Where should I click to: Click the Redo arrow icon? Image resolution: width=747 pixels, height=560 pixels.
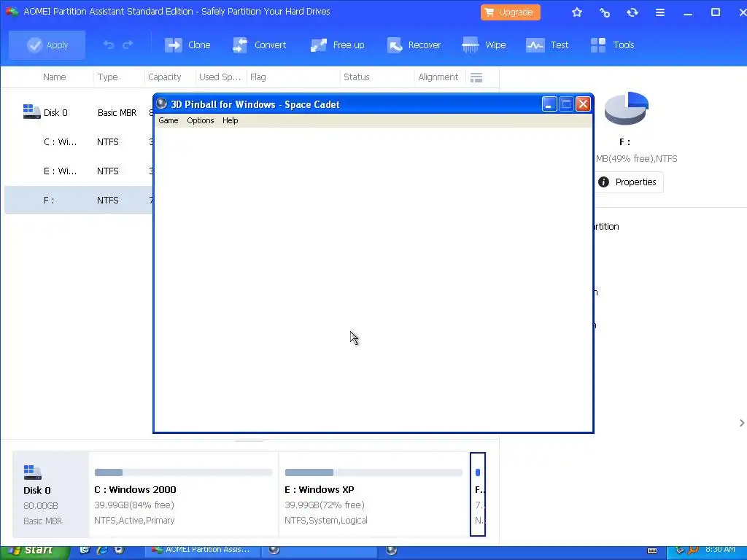(x=128, y=44)
